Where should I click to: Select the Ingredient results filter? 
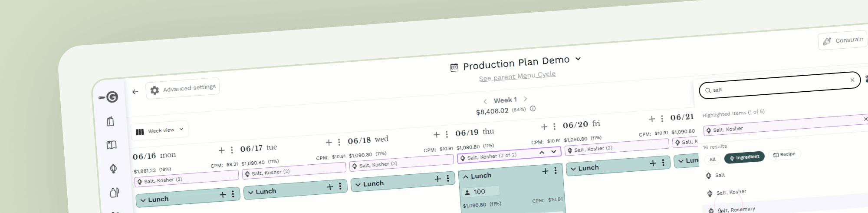coord(744,157)
